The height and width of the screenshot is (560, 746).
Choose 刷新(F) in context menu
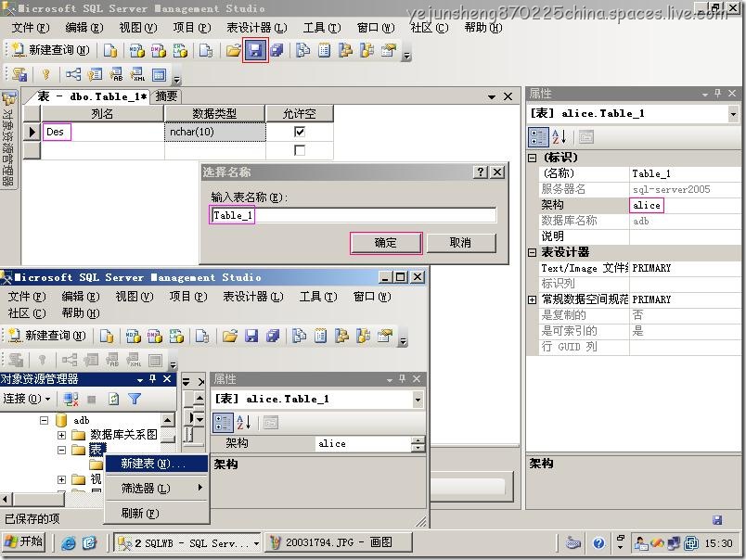[157, 513]
